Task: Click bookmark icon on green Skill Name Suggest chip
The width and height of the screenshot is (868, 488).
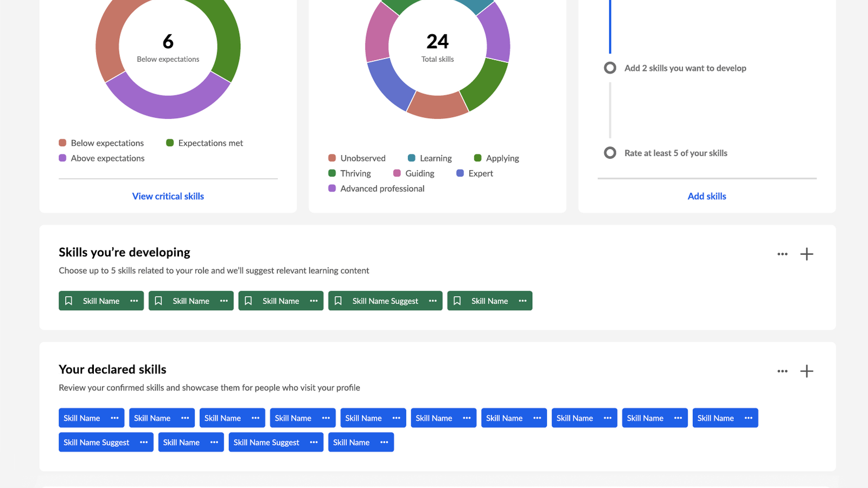Action: pos(338,301)
